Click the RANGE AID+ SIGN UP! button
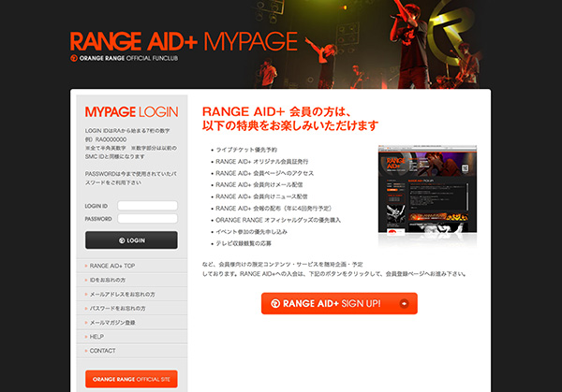 [339, 303]
